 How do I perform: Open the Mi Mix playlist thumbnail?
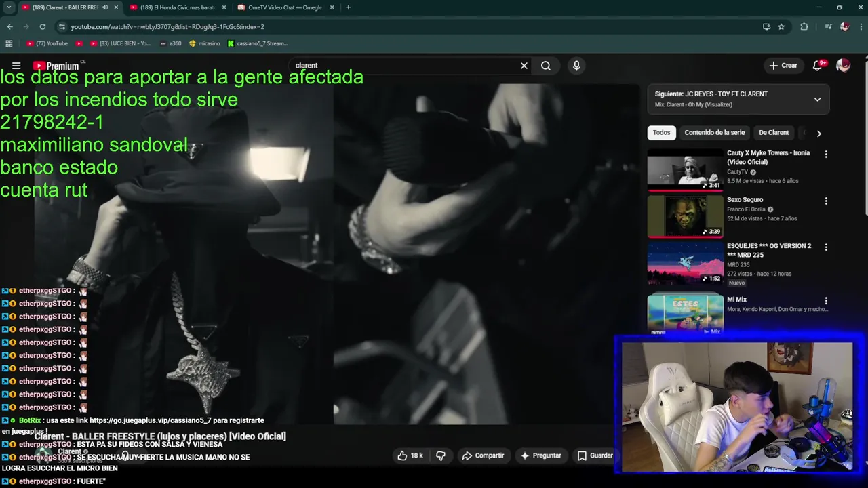pyautogui.click(x=685, y=314)
